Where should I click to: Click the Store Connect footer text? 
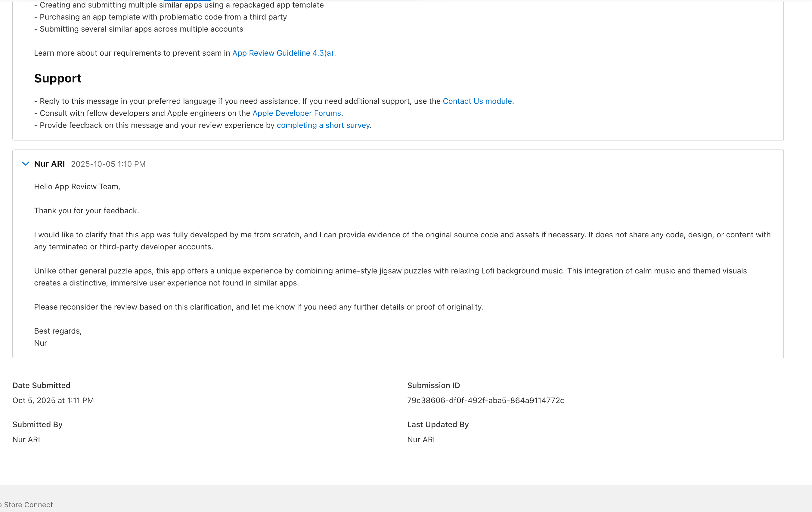point(28,504)
